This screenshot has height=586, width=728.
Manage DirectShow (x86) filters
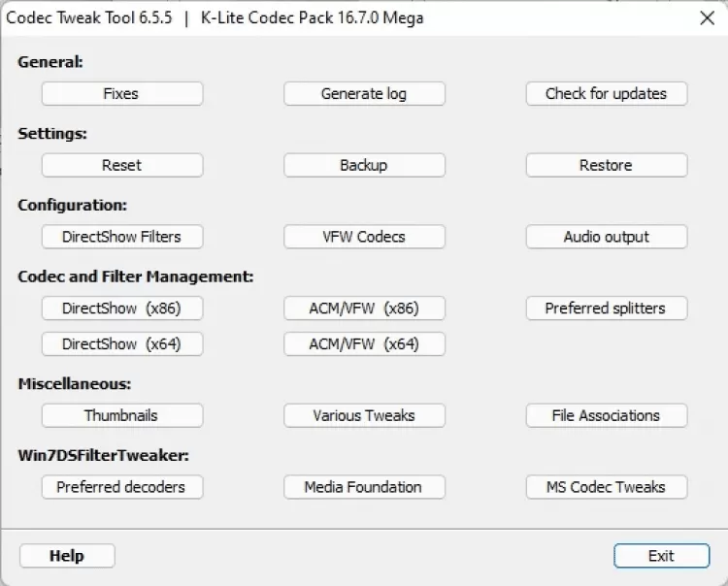click(121, 309)
